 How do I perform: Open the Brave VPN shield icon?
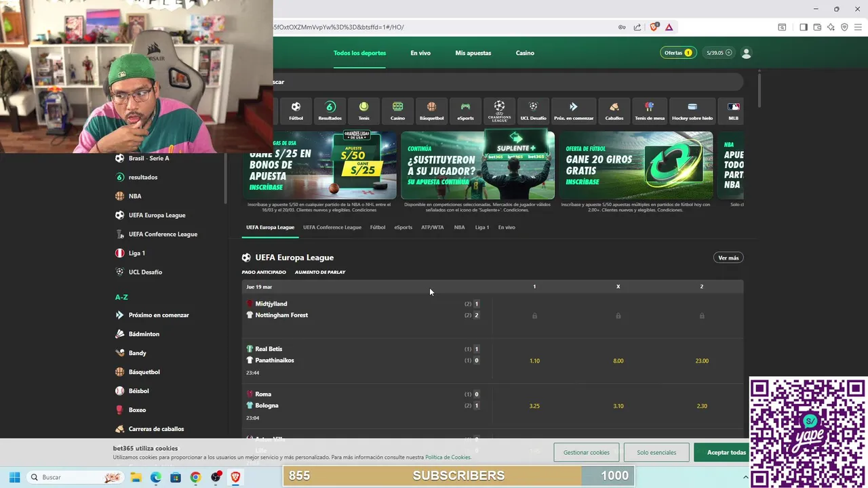tap(844, 27)
